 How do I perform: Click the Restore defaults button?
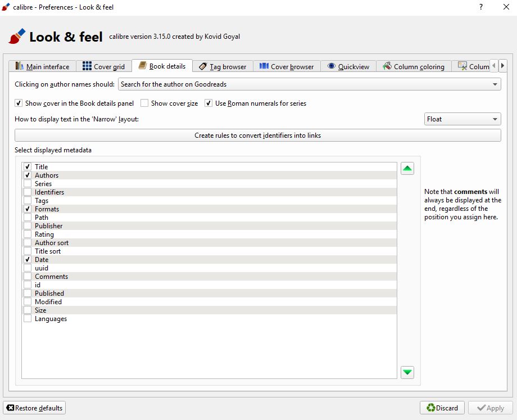click(34, 408)
